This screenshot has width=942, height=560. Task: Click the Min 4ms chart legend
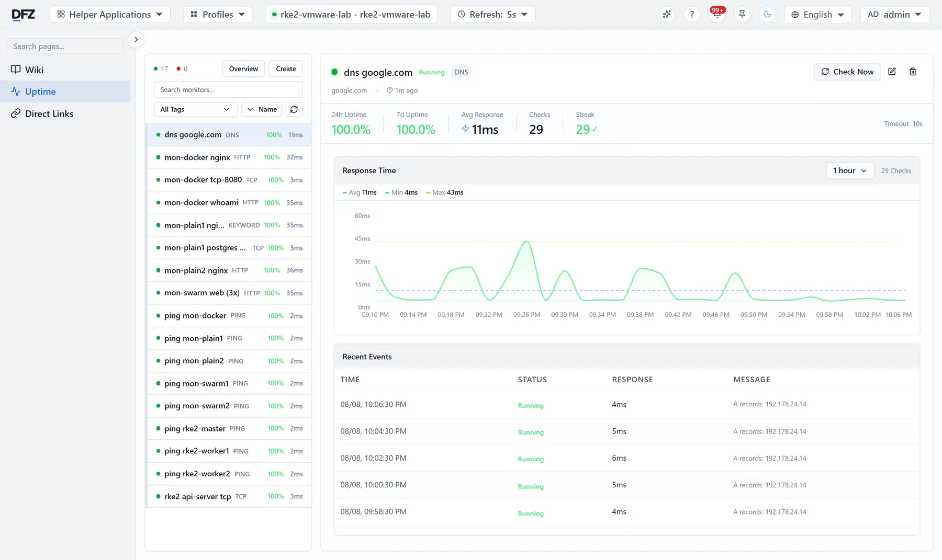pyautogui.click(x=401, y=192)
